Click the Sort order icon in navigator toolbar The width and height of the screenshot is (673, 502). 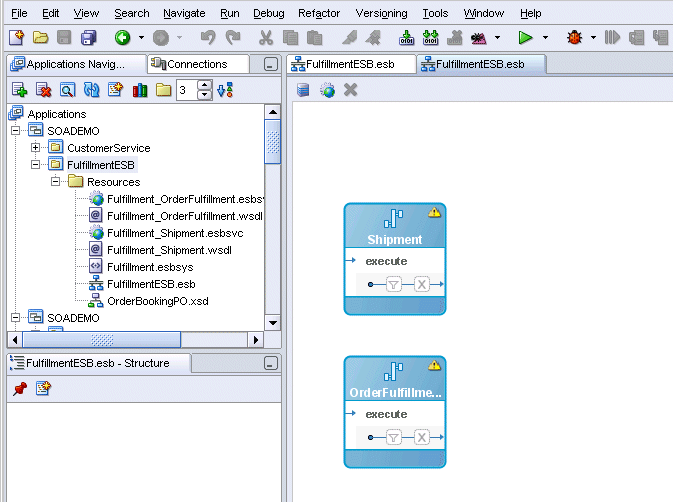225,90
